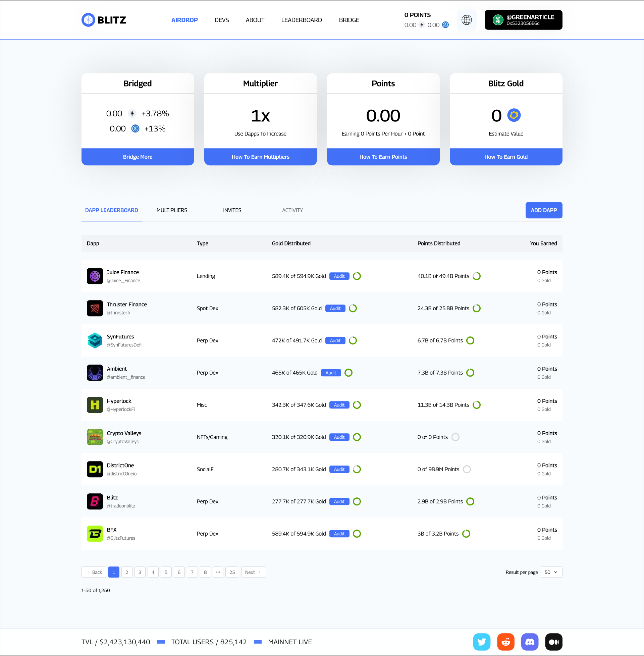This screenshot has height=656, width=644.
Task: Open the AIRDROP nav item
Action: tap(184, 20)
